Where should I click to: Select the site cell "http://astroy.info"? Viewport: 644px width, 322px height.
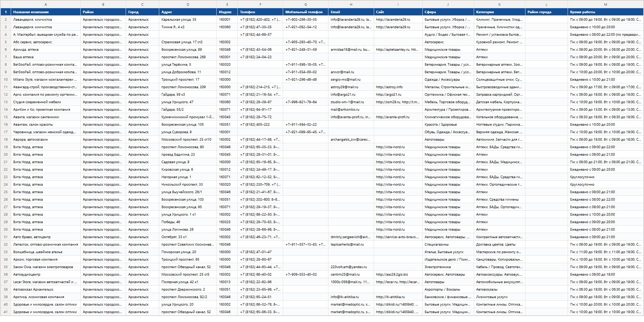pyautogui.click(x=398, y=87)
